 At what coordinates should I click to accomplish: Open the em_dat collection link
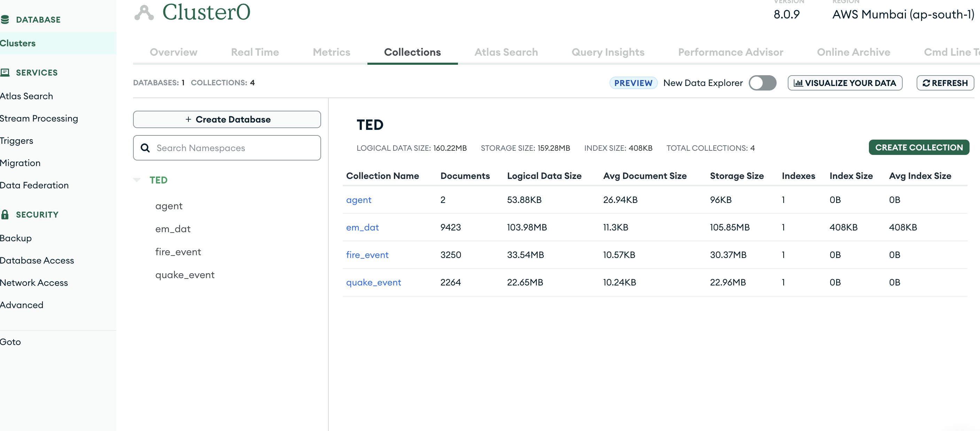tap(362, 227)
